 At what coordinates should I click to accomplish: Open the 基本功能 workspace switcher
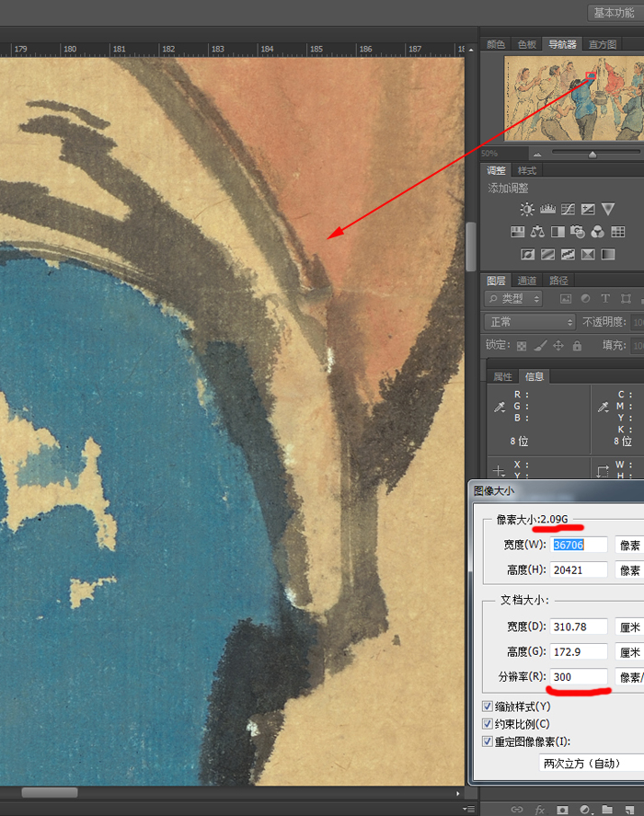pos(615,13)
